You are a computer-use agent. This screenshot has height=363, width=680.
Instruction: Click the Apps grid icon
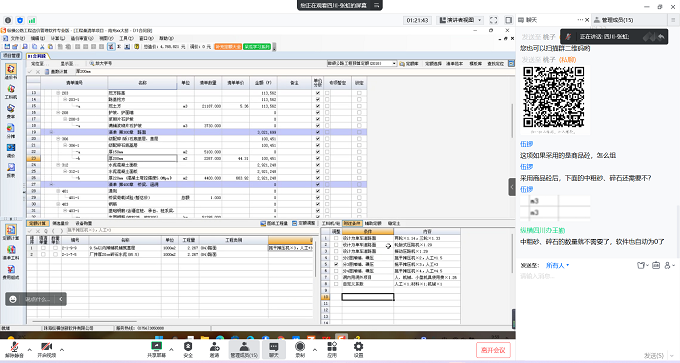pyautogui.click(x=332, y=349)
